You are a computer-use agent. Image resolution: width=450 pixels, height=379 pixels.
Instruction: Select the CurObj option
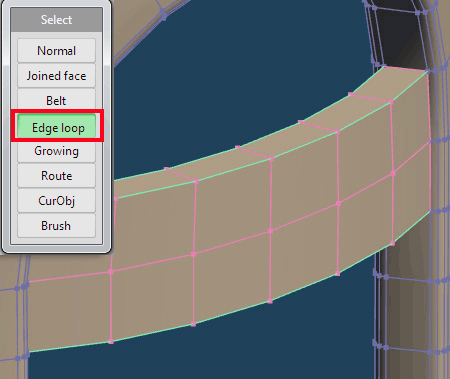56,201
